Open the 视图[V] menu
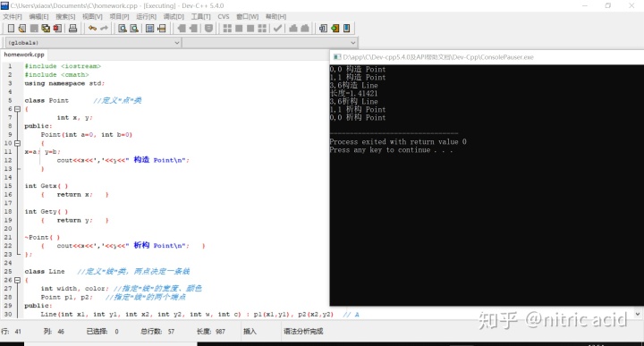This screenshot has width=644, height=346. [x=92, y=16]
